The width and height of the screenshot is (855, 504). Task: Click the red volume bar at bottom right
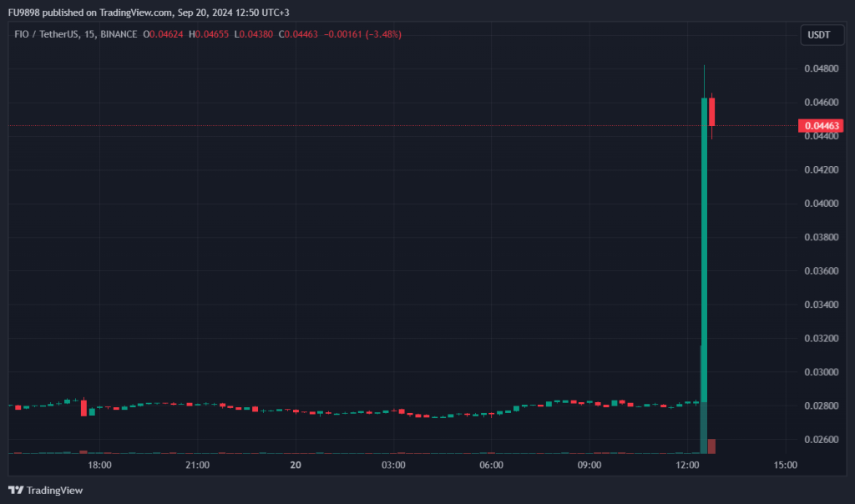coord(711,446)
